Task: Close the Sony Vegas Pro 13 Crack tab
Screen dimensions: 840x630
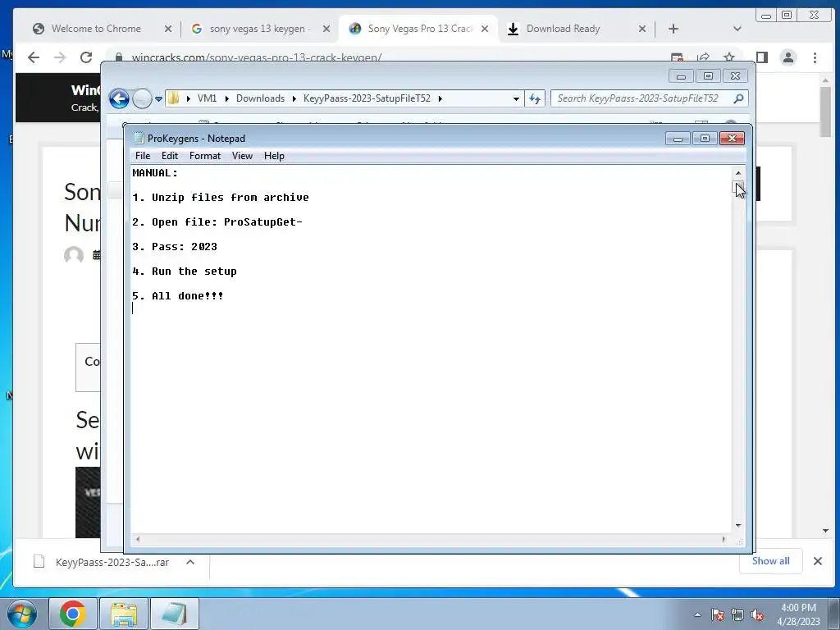Action: tap(484, 29)
